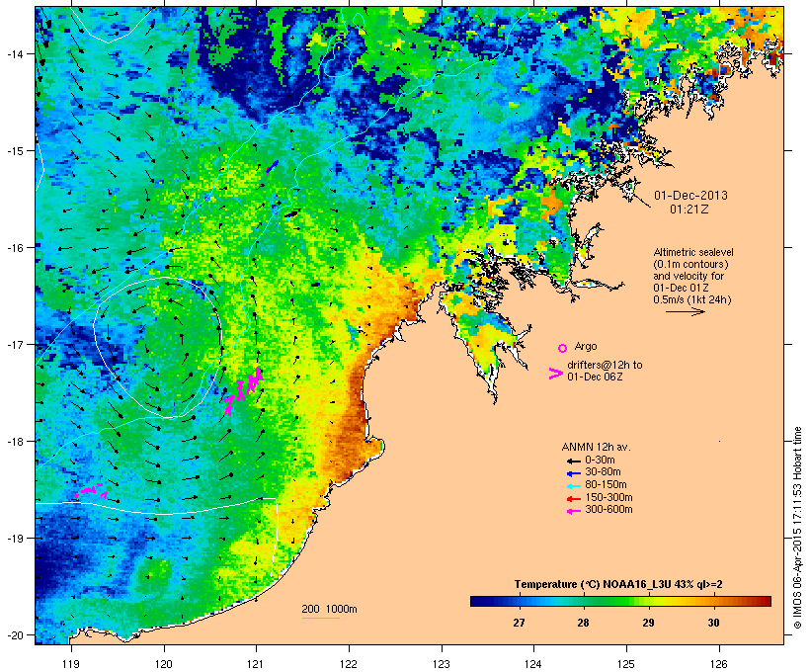Click the 30-80m legend label
810x672 pixels.
pos(603,472)
